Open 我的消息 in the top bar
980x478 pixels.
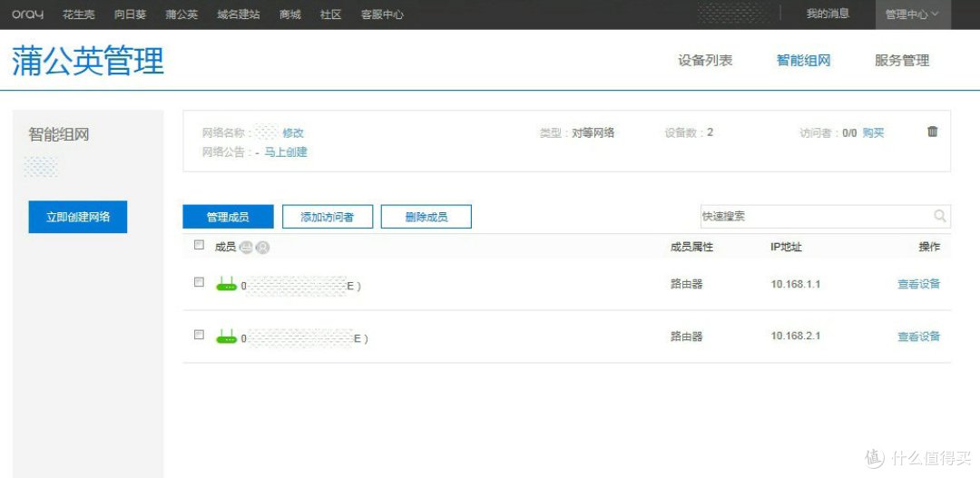(x=828, y=14)
